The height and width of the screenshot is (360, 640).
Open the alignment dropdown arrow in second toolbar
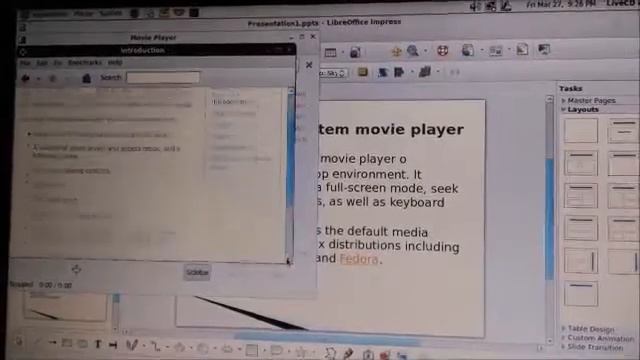(411, 72)
